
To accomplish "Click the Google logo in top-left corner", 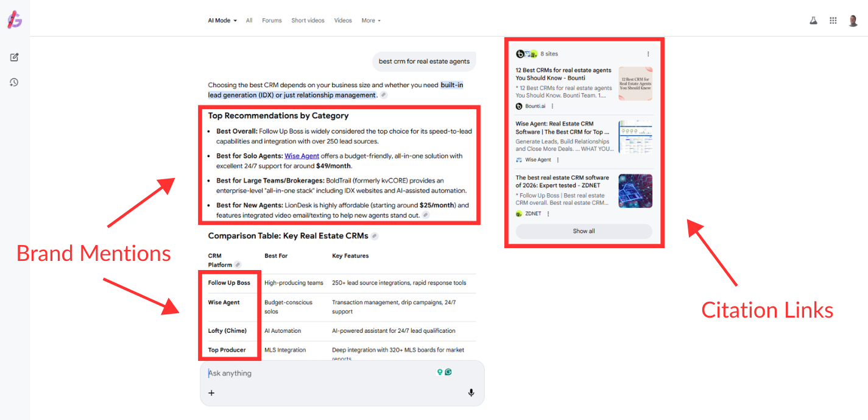I will [x=15, y=20].
